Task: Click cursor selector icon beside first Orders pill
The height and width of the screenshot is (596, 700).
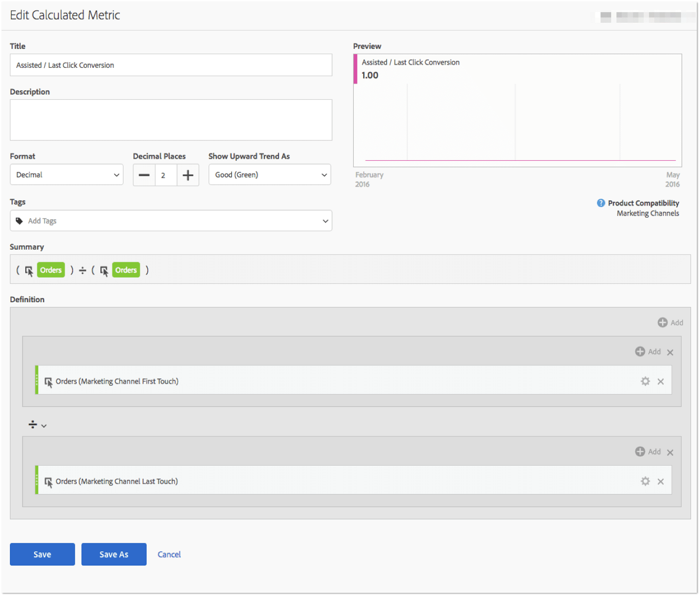Action: (29, 270)
